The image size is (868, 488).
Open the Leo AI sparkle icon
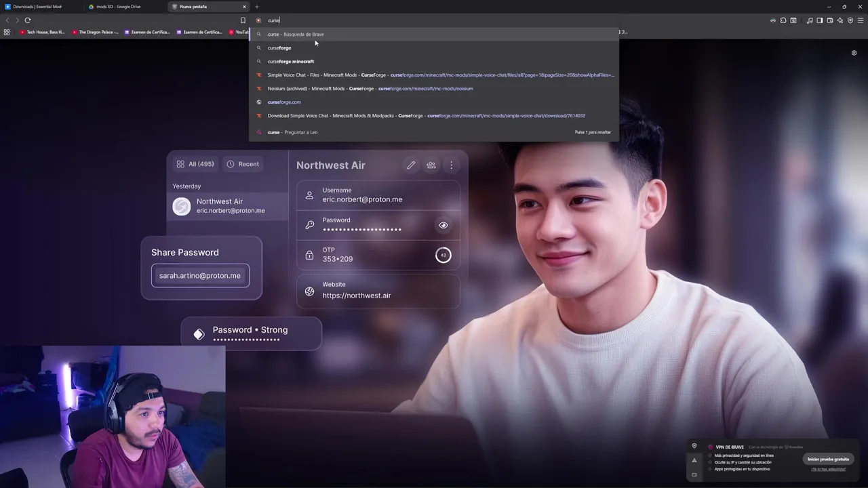840,20
